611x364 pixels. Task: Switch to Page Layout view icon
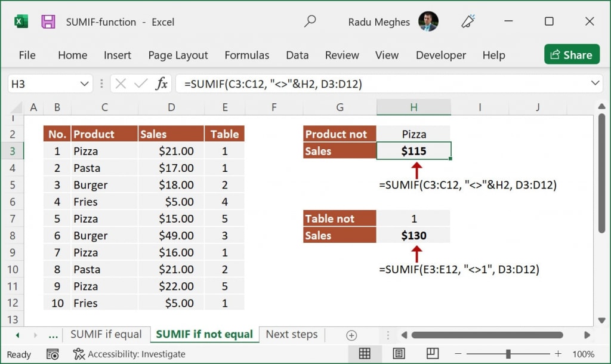[x=399, y=353]
